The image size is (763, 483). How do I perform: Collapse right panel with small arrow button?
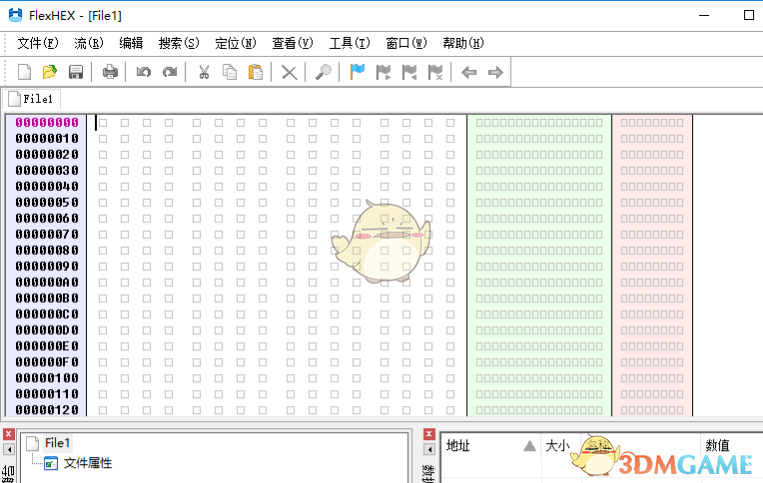(x=429, y=449)
